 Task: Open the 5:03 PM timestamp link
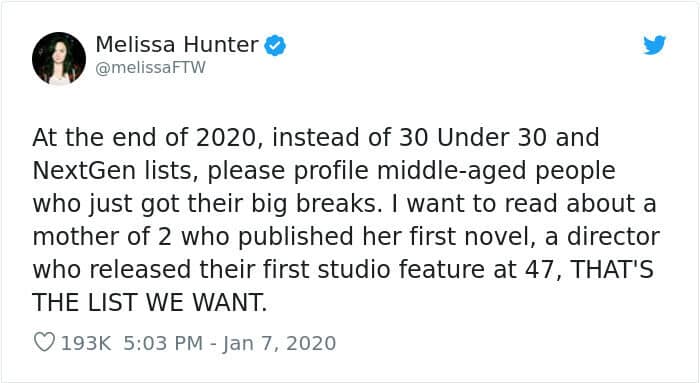(x=162, y=343)
